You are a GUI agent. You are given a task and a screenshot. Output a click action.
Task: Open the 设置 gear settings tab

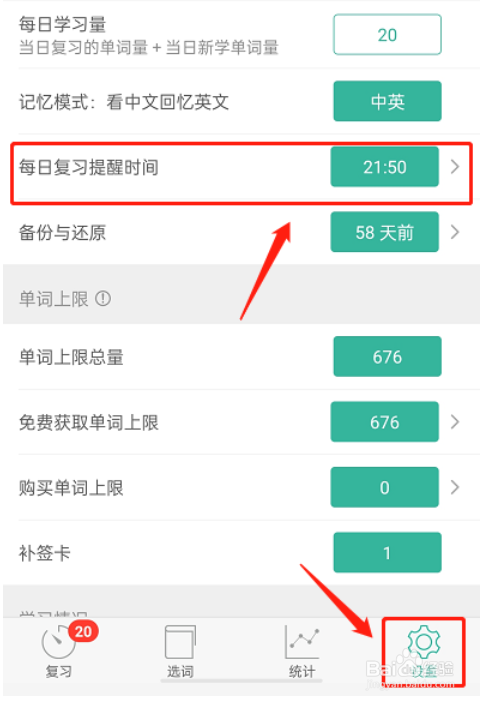(x=423, y=651)
